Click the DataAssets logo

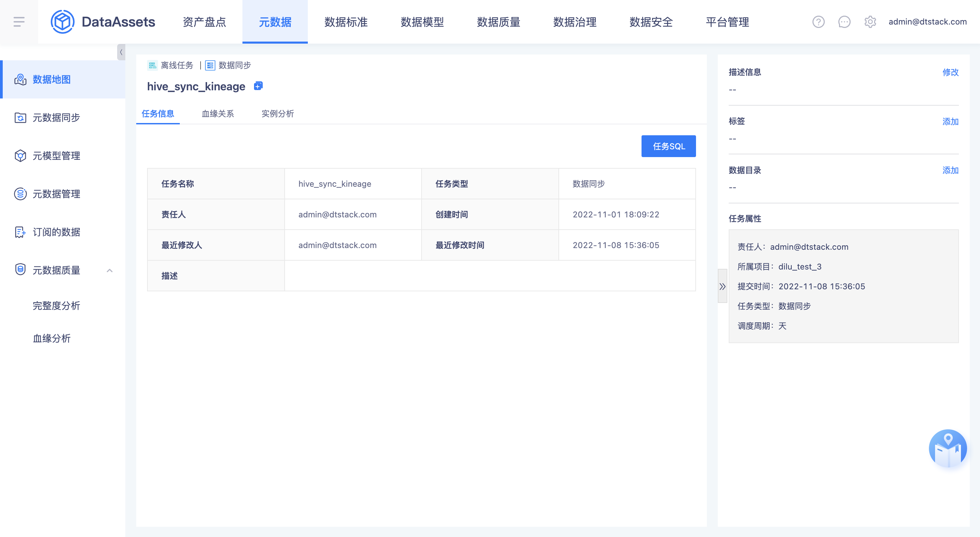point(103,22)
